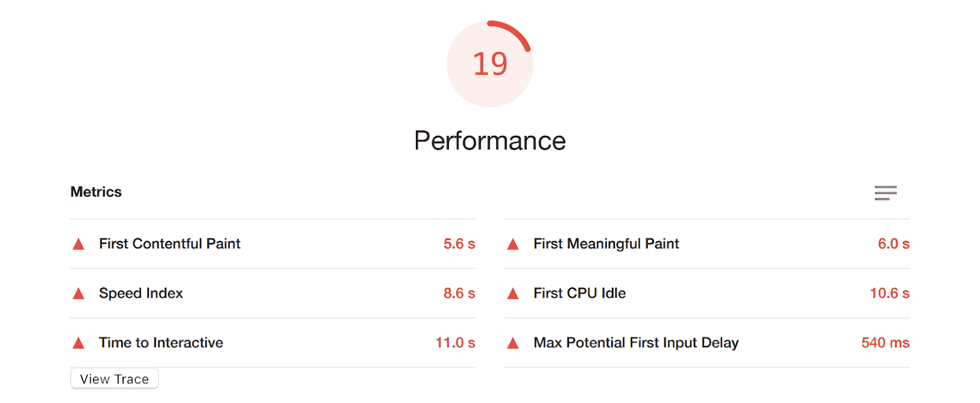Expand the Speed Index metric label
The image size is (980, 403).
[141, 293]
